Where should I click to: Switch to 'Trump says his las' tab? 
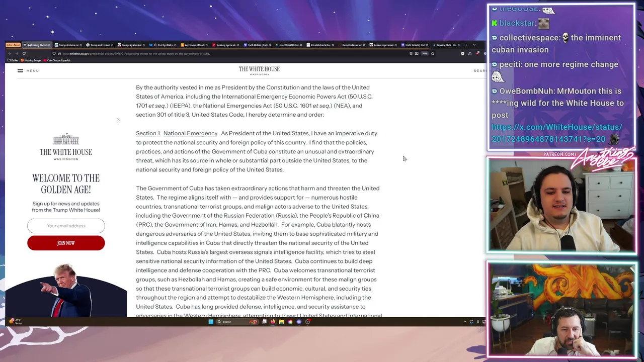pos(131,45)
